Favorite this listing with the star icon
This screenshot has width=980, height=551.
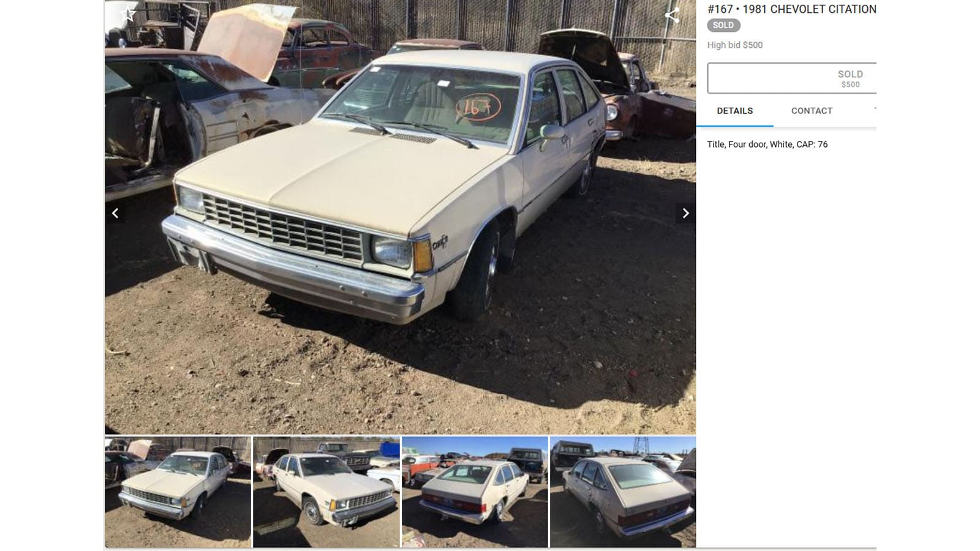coord(128,14)
